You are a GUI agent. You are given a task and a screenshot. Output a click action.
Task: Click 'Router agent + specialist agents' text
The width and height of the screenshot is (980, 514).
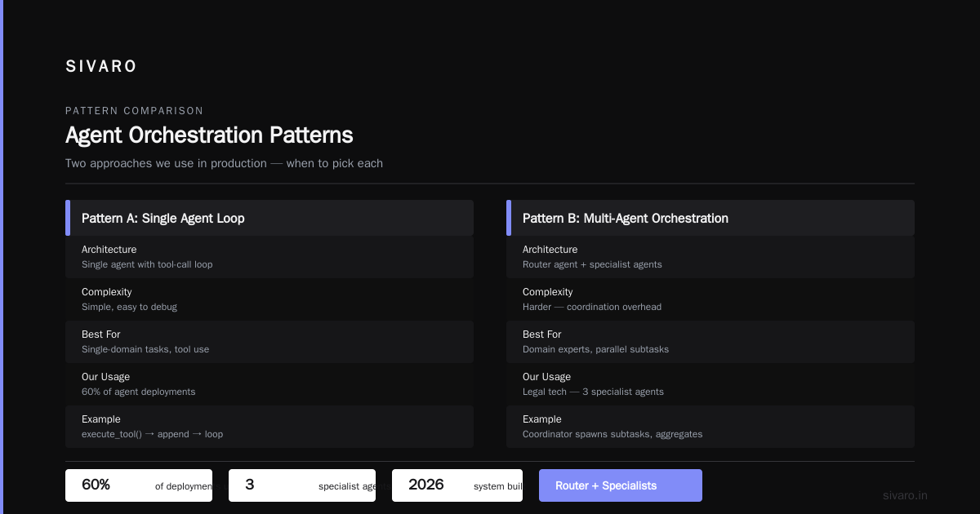pos(592,264)
